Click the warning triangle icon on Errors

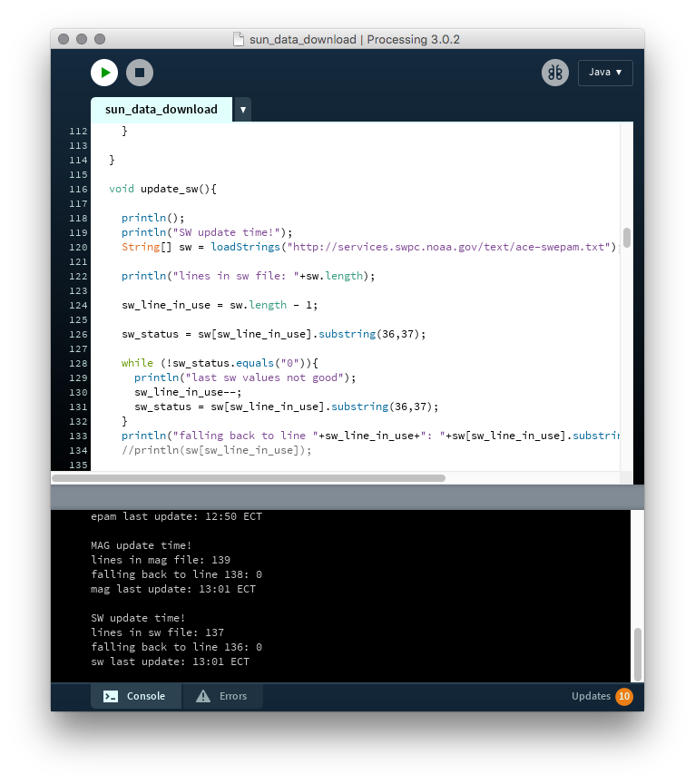202,696
